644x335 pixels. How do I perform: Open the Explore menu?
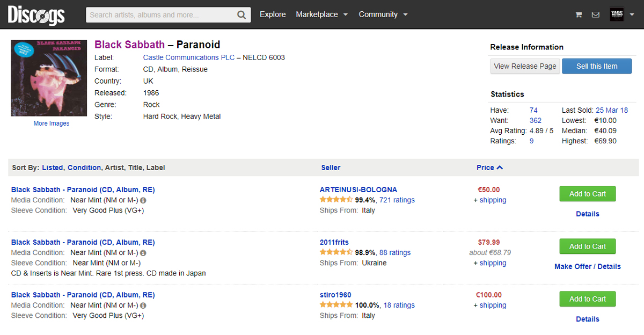click(273, 14)
